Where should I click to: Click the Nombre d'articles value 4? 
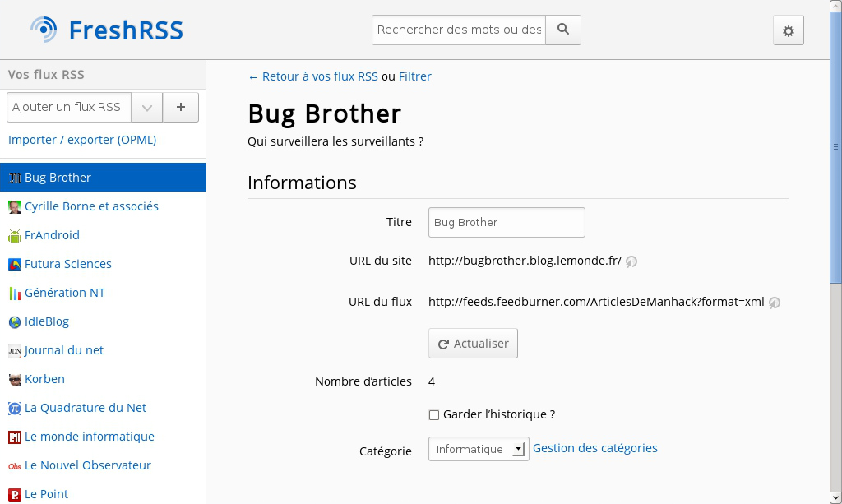432,381
